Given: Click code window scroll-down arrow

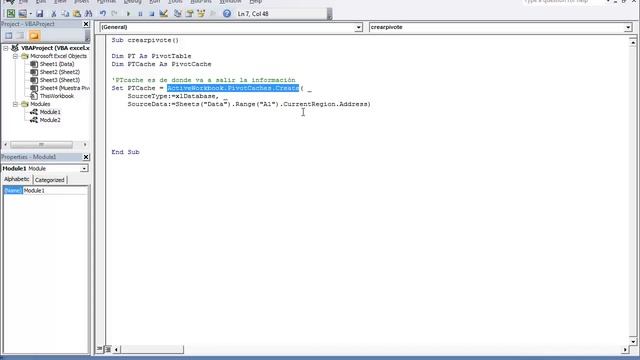Looking at the screenshot, I should pyautogui.click(x=633, y=341).
